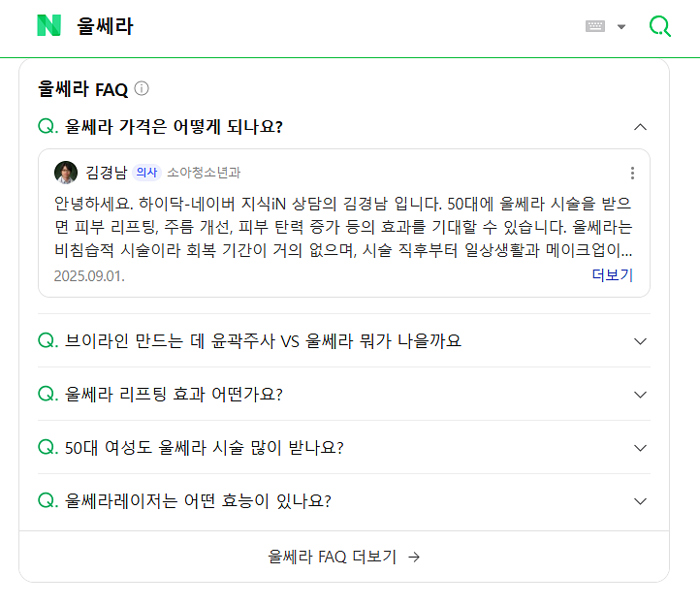Open the three-dot menu on 김경남's answer
700x606 pixels.
[x=632, y=173]
